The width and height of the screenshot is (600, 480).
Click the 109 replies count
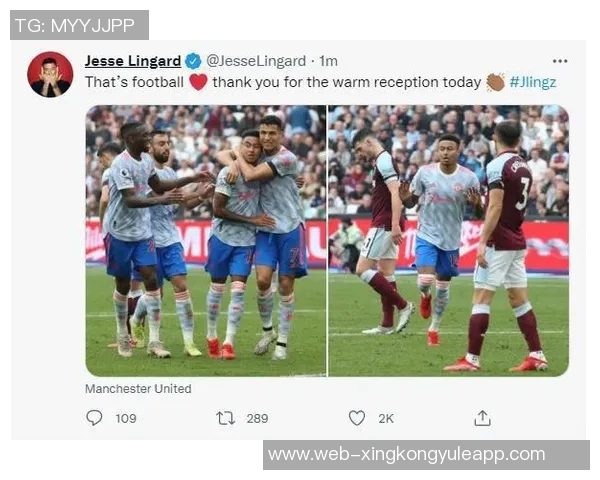pyautogui.click(x=126, y=418)
